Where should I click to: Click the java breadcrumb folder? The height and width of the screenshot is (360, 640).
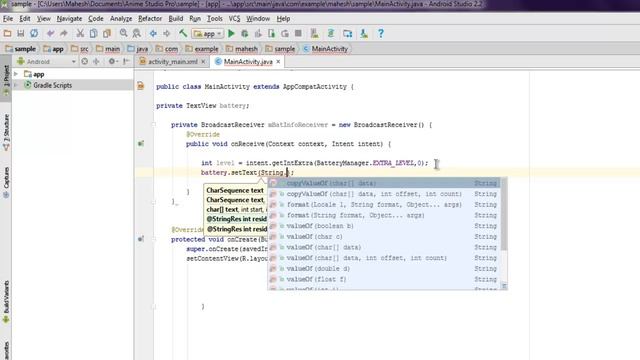(x=138, y=49)
